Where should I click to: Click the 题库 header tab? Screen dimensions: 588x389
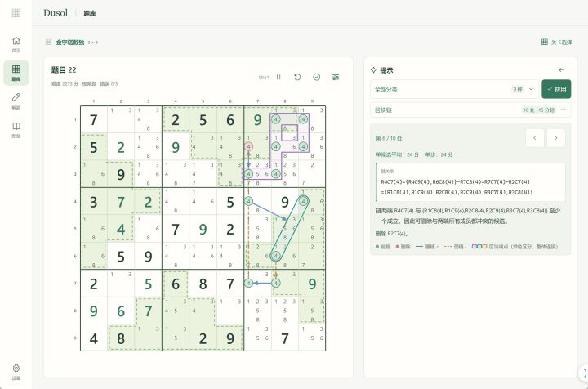click(x=90, y=13)
